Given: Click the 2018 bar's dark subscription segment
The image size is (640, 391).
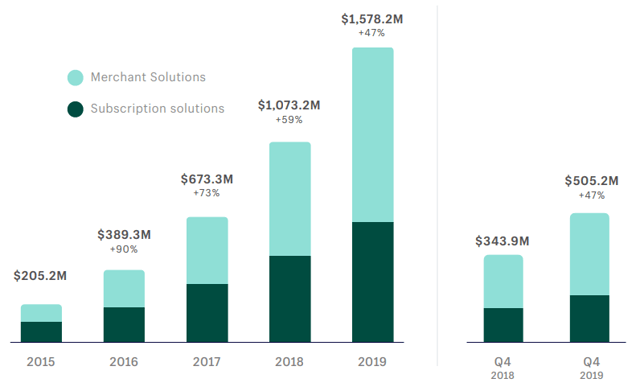Looking at the screenshot, I should [290, 299].
